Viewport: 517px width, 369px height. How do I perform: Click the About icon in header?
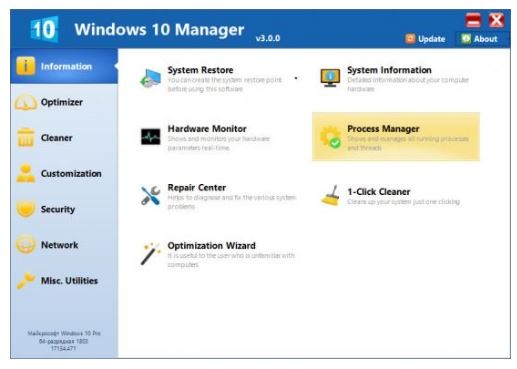click(x=466, y=39)
